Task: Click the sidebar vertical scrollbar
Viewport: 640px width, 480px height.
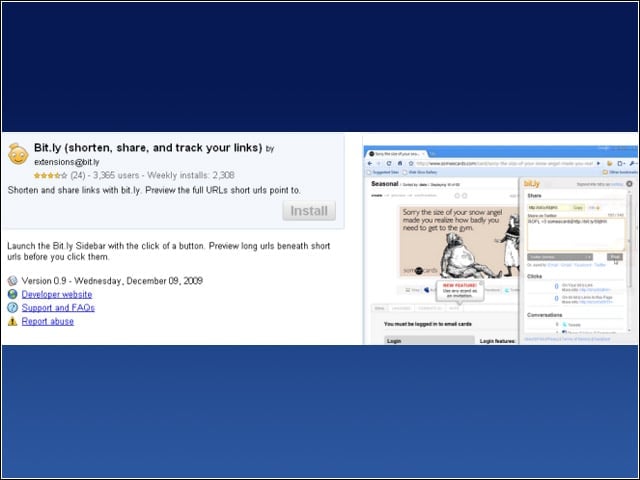Action: [x=630, y=261]
